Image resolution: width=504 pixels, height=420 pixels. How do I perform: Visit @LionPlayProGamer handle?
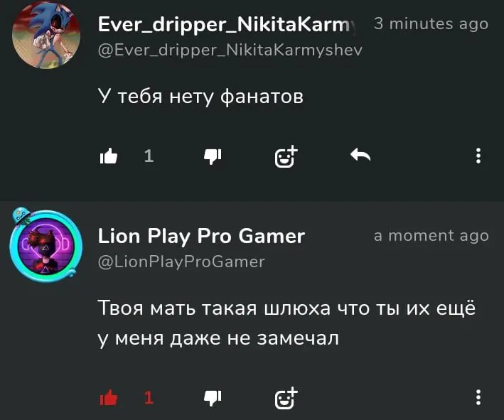pyautogui.click(x=181, y=262)
